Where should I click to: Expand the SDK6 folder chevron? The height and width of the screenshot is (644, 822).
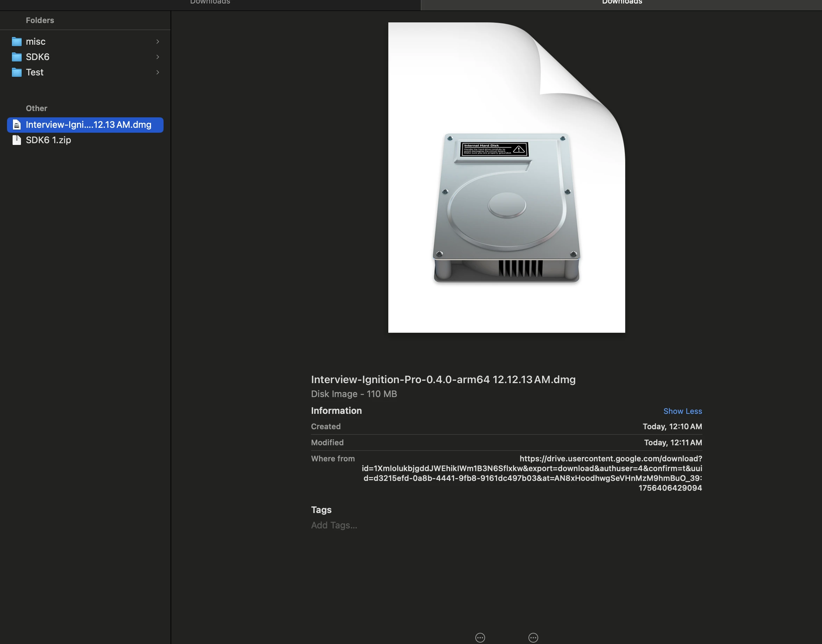(x=158, y=57)
